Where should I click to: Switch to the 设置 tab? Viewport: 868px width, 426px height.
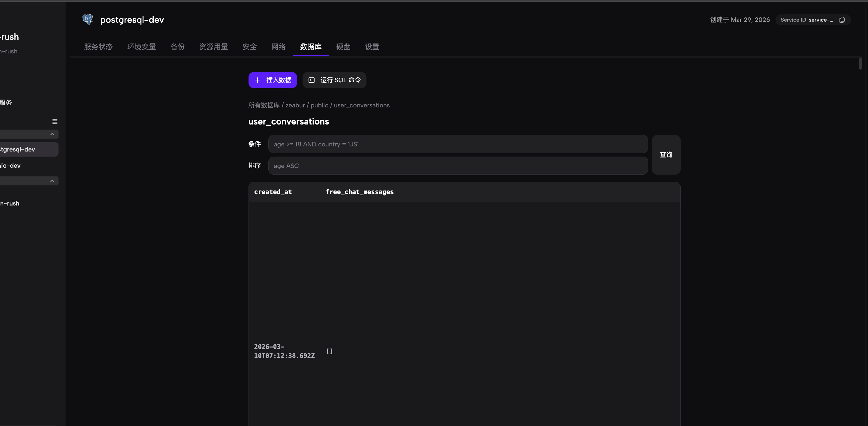coord(372,47)
